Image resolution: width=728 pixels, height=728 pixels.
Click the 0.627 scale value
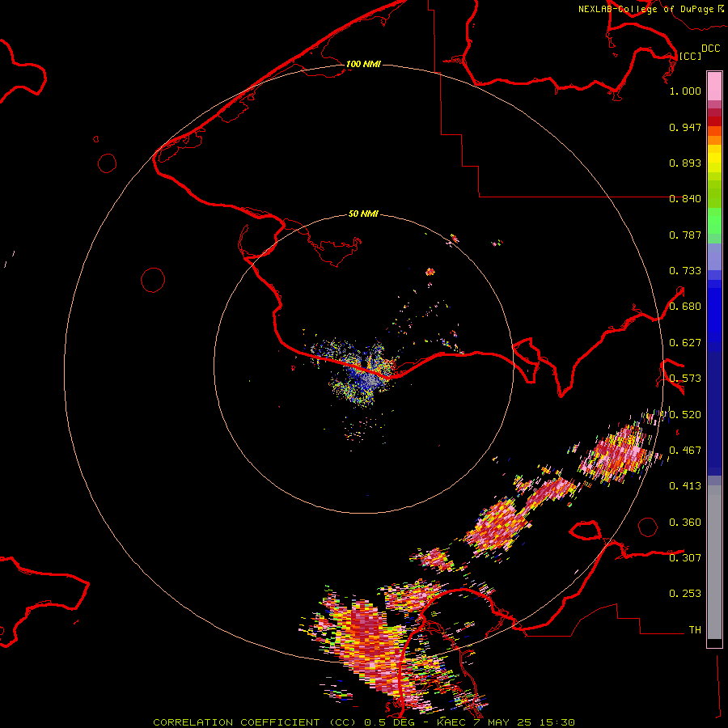[x=685, y=343]
